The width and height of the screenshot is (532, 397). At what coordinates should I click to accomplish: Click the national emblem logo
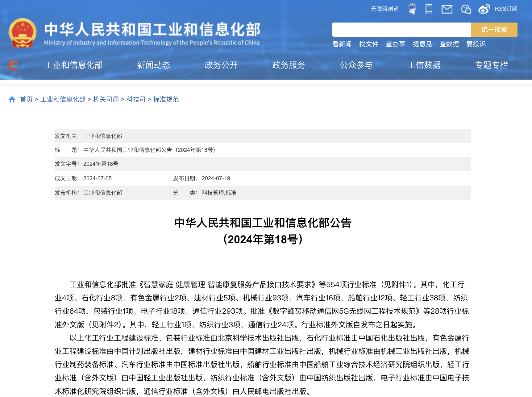pyautogui.click(x=23, y=33)
